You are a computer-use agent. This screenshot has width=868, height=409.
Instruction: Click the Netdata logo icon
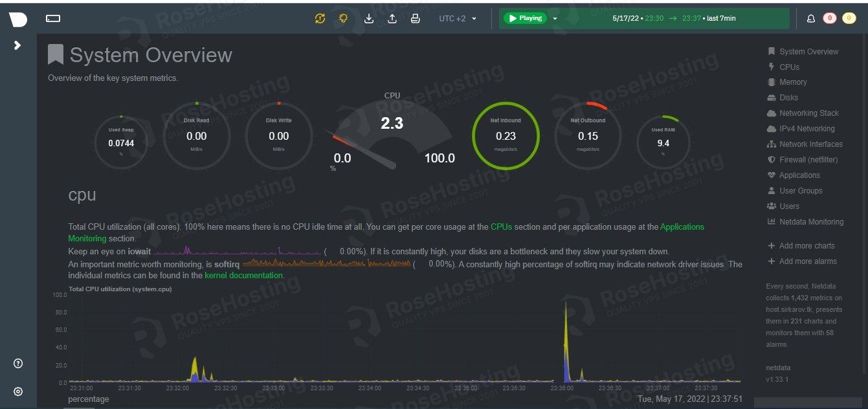point(18,19)
